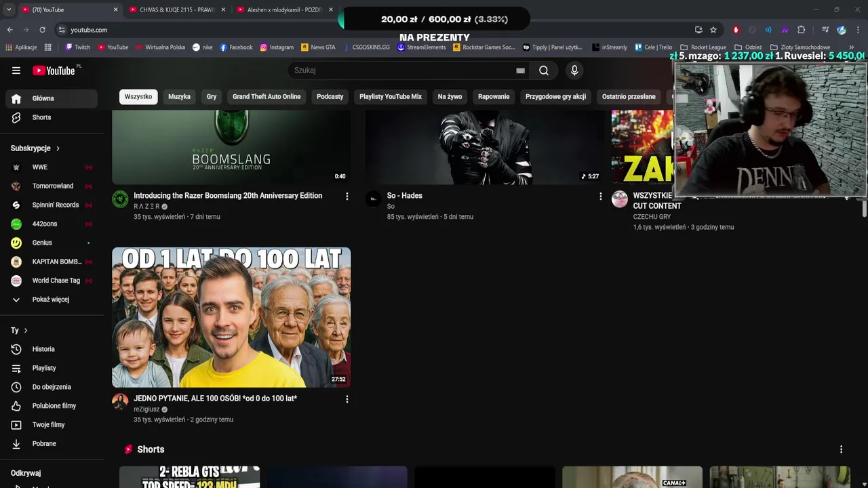Select Playlisty YouTube Mix chip
The height and width of the screenshot is (488, 868).
click(x=391, y=97)
